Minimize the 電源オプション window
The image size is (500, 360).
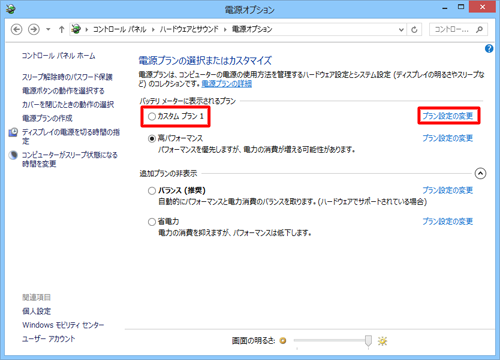(x=445, y=7)
